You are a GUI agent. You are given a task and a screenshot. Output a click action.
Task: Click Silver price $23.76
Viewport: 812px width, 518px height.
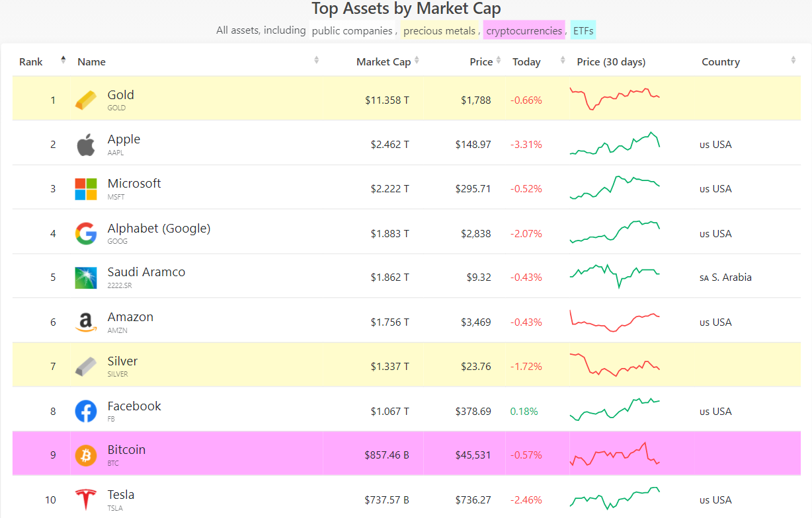click(x=476, y=367)
